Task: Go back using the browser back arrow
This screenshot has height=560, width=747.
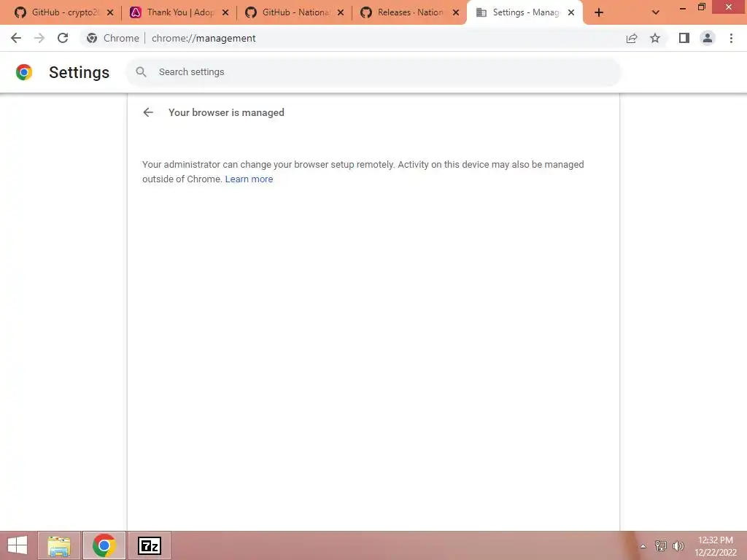Action: pyautogui.click(x=16, y=38)
